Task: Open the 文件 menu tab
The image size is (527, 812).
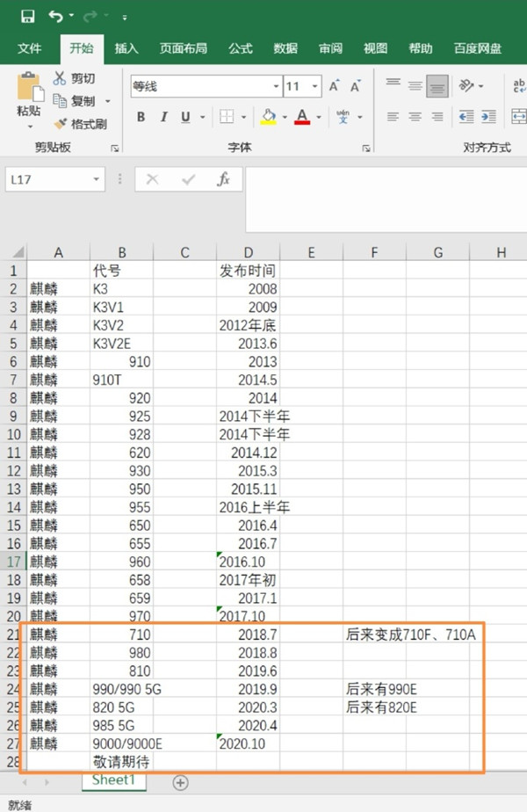Action: [x=29, y=48]
